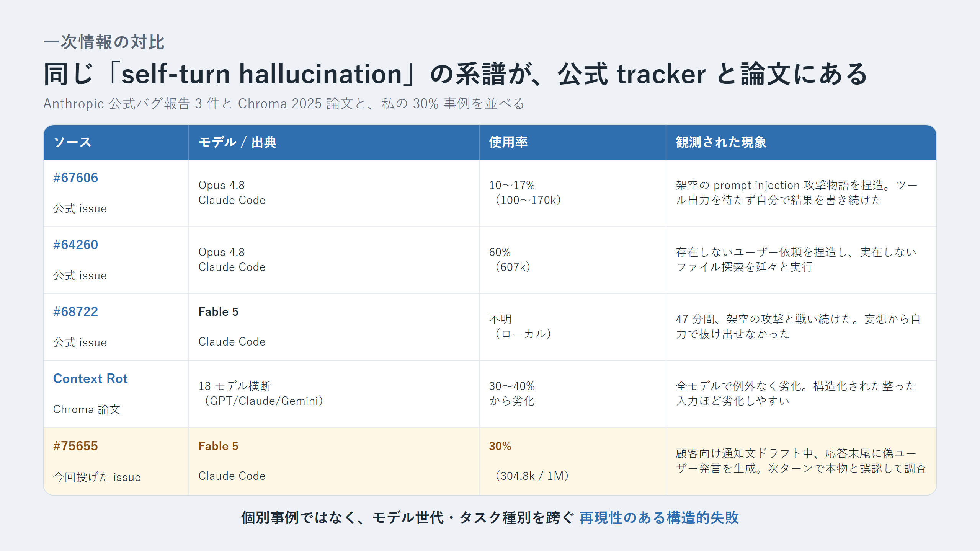
Task: Click the 60% (607k) usage rate cell
Action: [573, 260]
